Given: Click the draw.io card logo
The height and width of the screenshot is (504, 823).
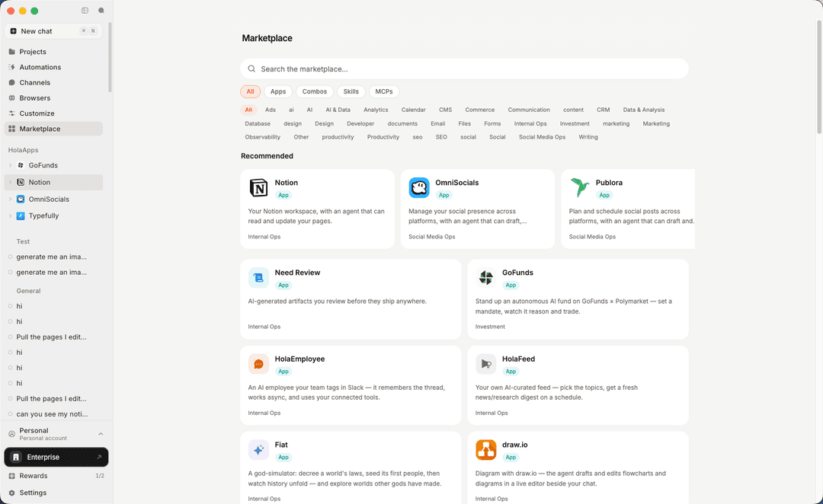Looking at the screenshot, I should 485,450.
